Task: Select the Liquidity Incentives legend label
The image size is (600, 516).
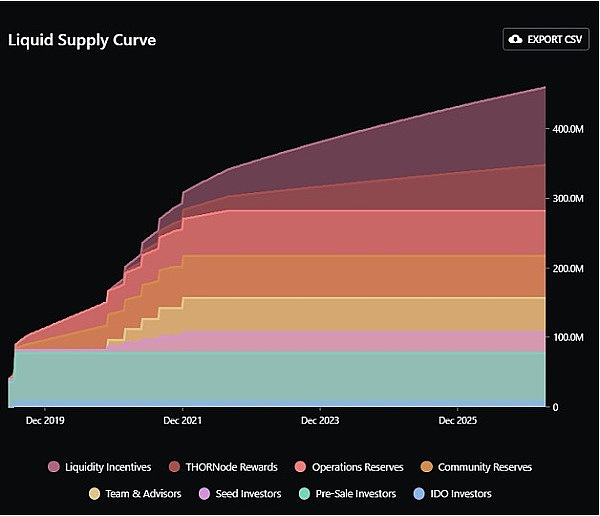Action: pyautogui.click(x=108, y=467)
